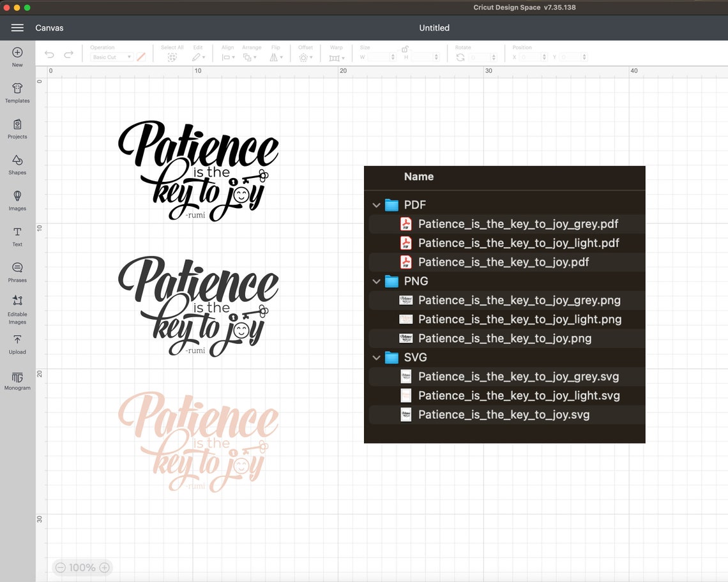
Task: Browse the Phrases collection
Action: tap(17, 271)
